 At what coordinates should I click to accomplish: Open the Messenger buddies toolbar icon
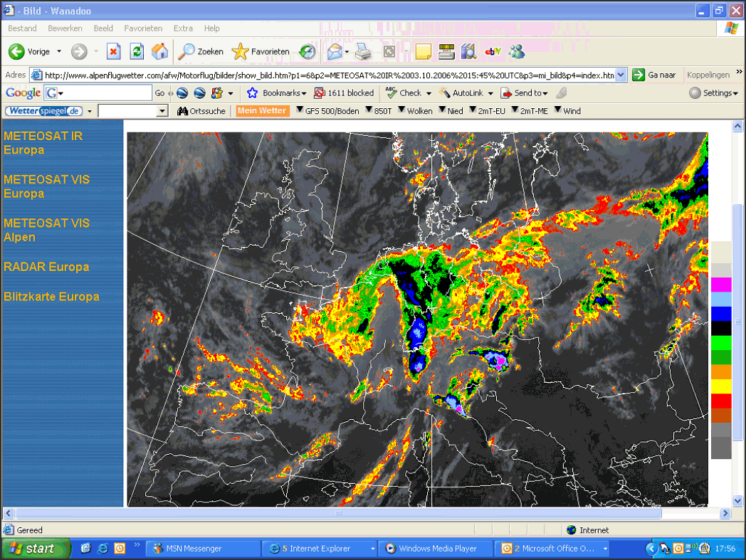pos(516,51)
